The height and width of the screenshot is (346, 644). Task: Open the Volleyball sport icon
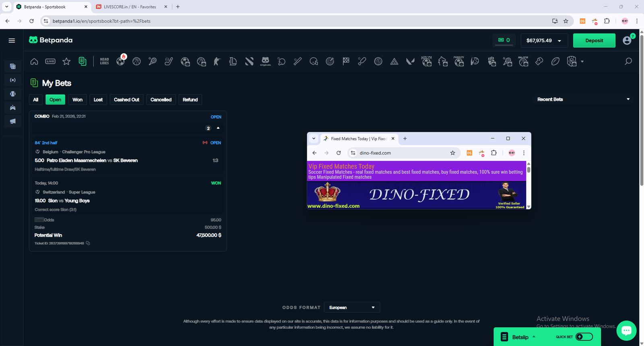pyautogui.click(x=378, y=61)
